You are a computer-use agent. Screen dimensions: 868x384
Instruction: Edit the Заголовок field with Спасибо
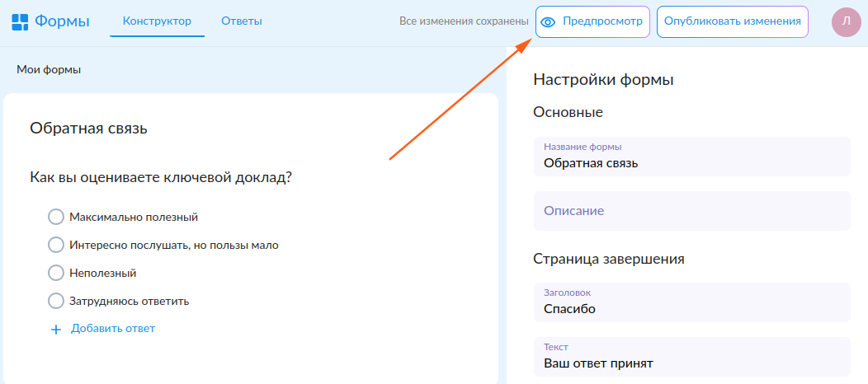click(x=691, y=302)
